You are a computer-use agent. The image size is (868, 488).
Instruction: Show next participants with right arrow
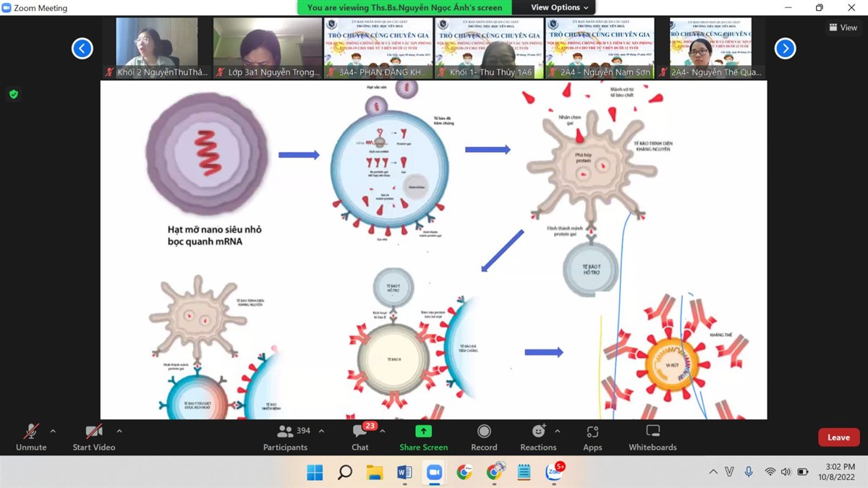(785, 48)
